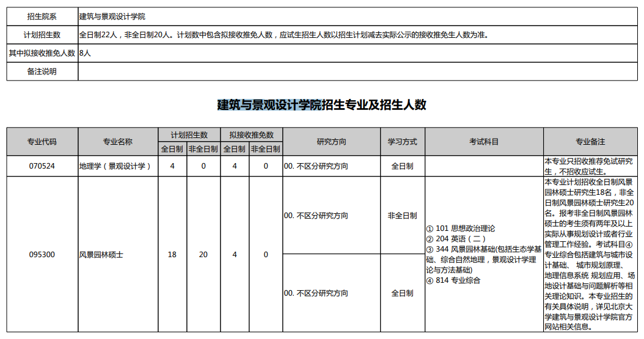This screenshot has width=644, height=339.
Task: Click the 专业备注 column header
Action: (x=590, y=142)
